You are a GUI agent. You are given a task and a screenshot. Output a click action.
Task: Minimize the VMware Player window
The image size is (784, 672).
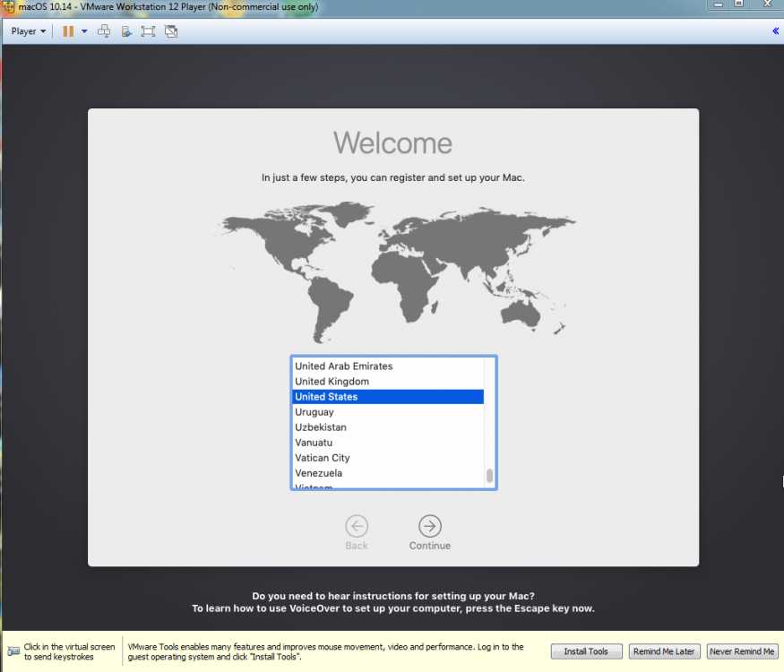718,4
